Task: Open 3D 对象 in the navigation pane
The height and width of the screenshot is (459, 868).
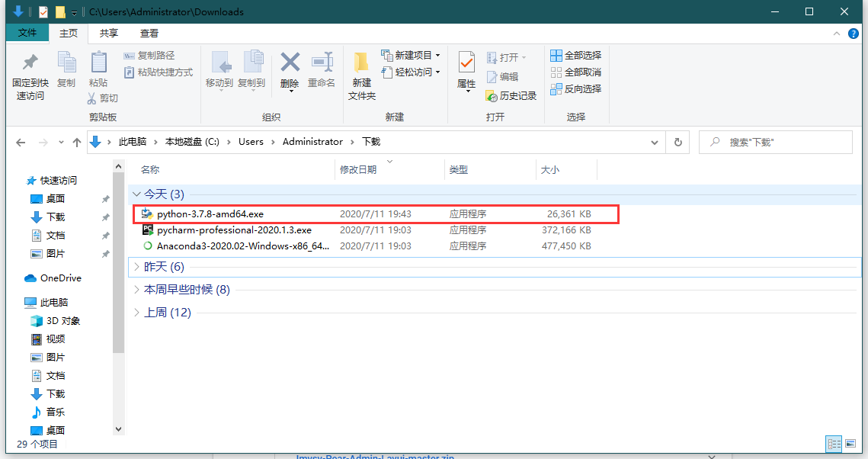Action: pos(63,320)
